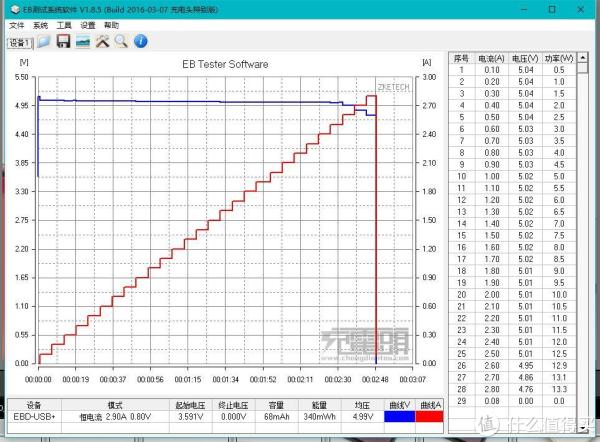
Task: Click the 设备1 device button
Action: pyautogui.click(x=20, y=43)
